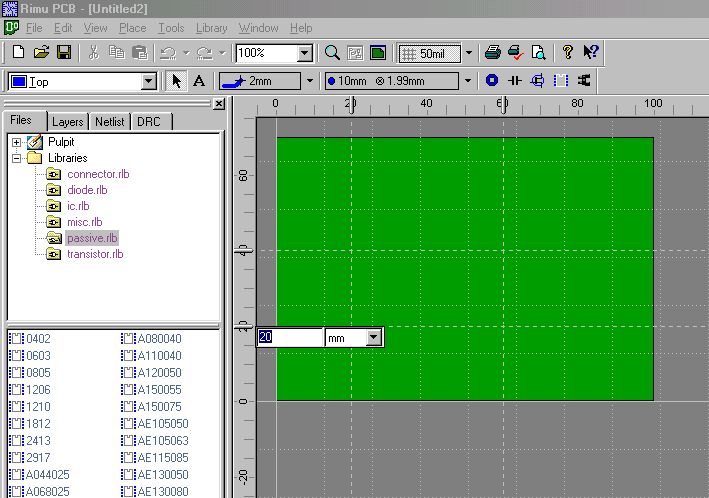This screenshot has height=498, width=709.
Task: Open the Tools menu
Action: tap(171, 28)
